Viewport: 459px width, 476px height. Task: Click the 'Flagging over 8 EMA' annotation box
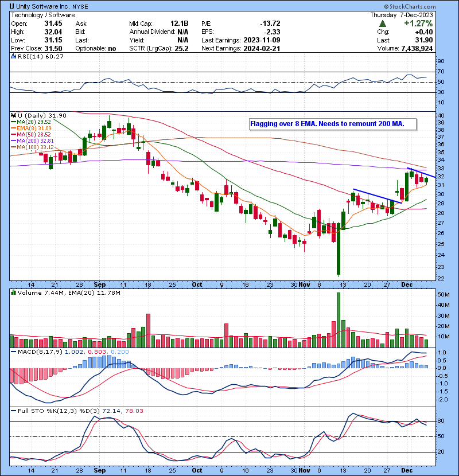tap(333, 124)
